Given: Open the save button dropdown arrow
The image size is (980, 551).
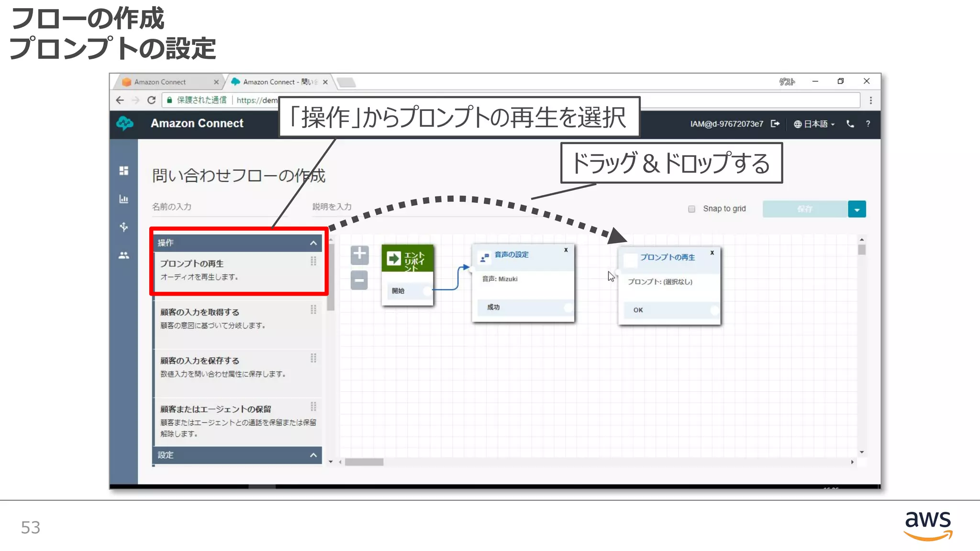Looking at the screenshot, I should tap(857, 209).
